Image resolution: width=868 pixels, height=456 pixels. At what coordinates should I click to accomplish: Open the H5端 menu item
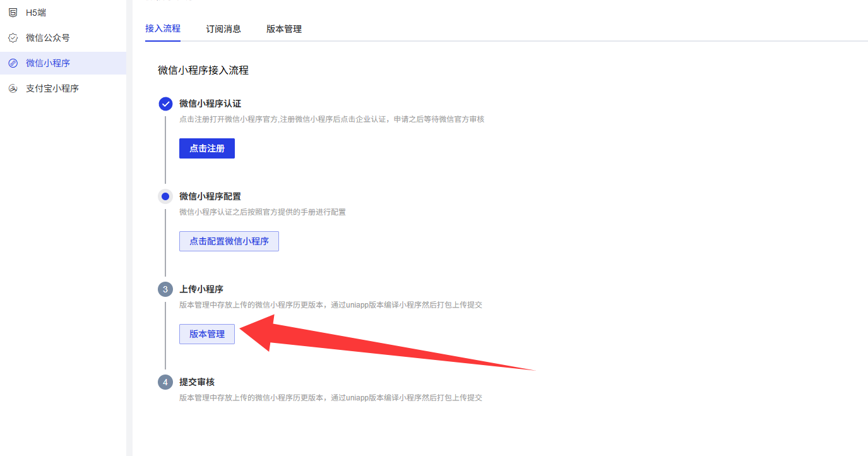click(63, 13)
